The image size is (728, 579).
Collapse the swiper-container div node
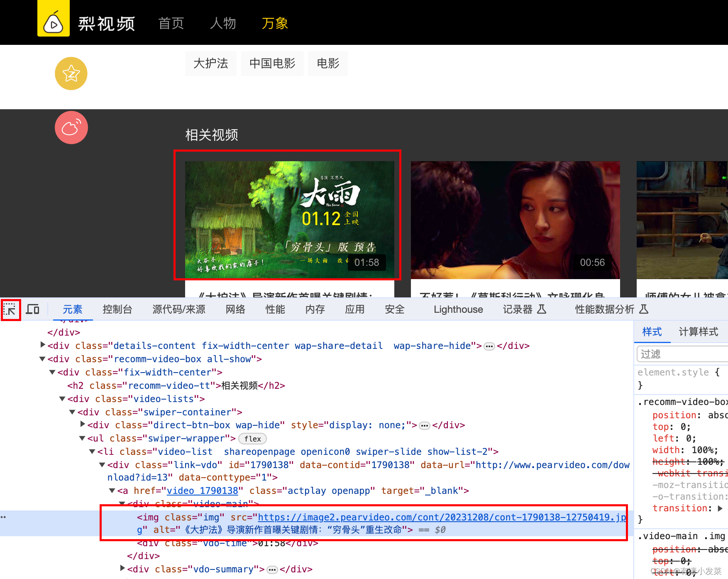[x=72, y=412]
